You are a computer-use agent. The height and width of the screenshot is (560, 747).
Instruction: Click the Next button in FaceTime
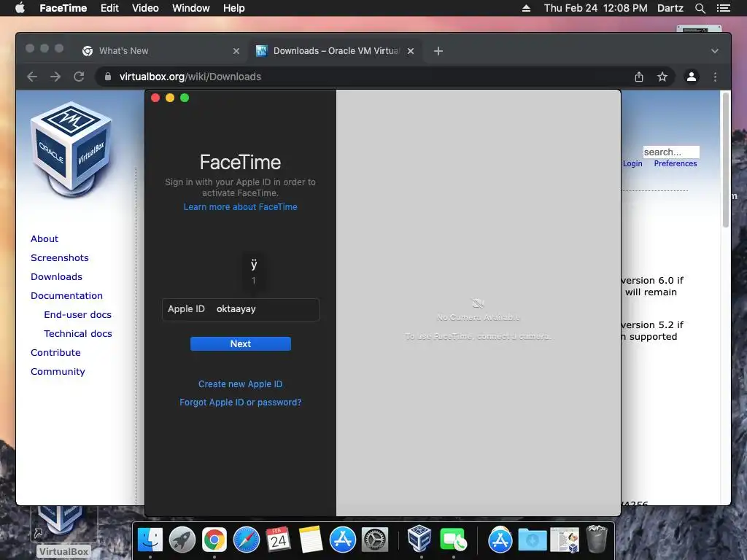[240, 344]
